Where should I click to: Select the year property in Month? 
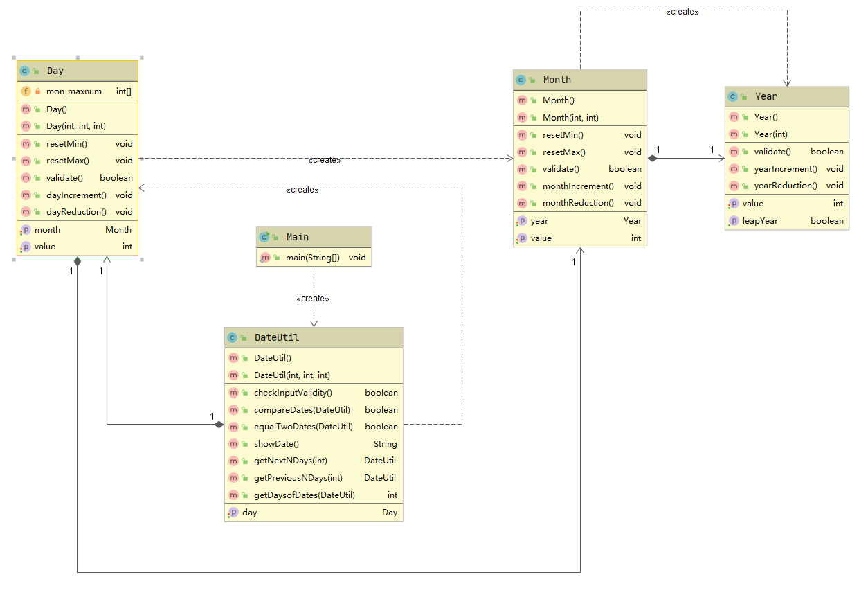click(580, 221)
